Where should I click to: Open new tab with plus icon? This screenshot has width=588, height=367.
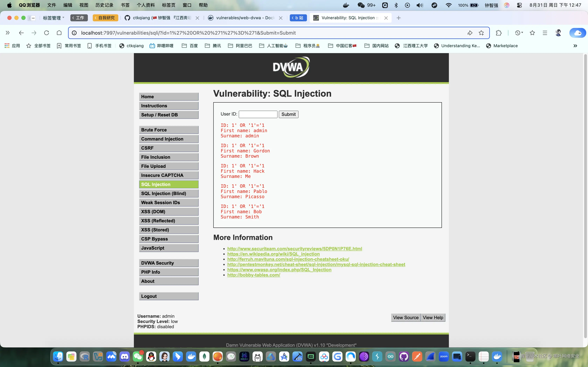(x=398, y=18)
